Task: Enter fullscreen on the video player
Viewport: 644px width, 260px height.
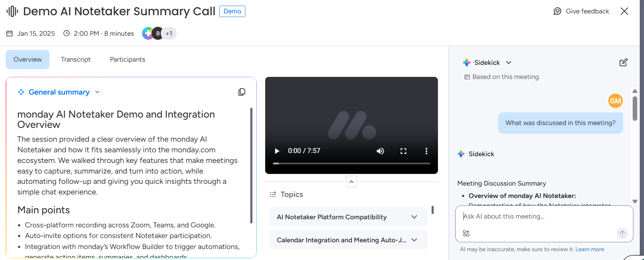Action: coord(403,151)
